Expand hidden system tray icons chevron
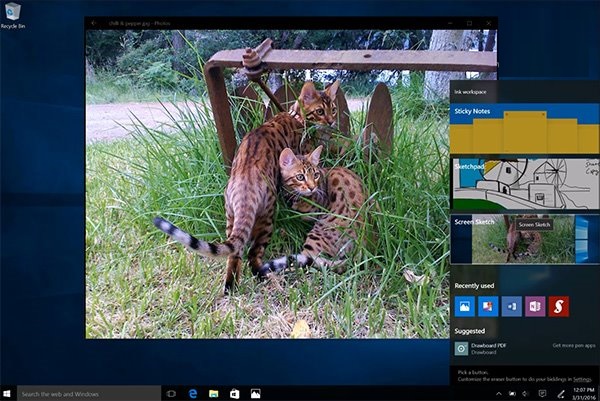The width and height of the screenshot is (600, 401). point(499,393)
